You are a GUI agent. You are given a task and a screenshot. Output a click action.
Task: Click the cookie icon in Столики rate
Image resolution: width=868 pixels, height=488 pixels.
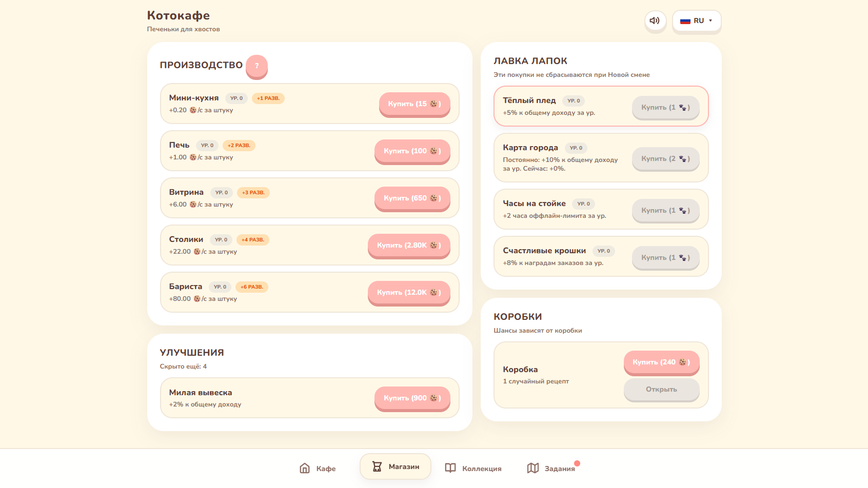point(197,252)
